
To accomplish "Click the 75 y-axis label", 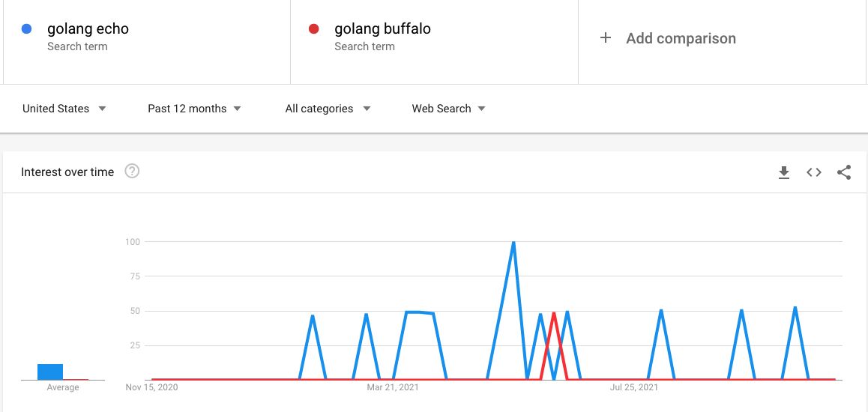I will [x=136, y=276].
